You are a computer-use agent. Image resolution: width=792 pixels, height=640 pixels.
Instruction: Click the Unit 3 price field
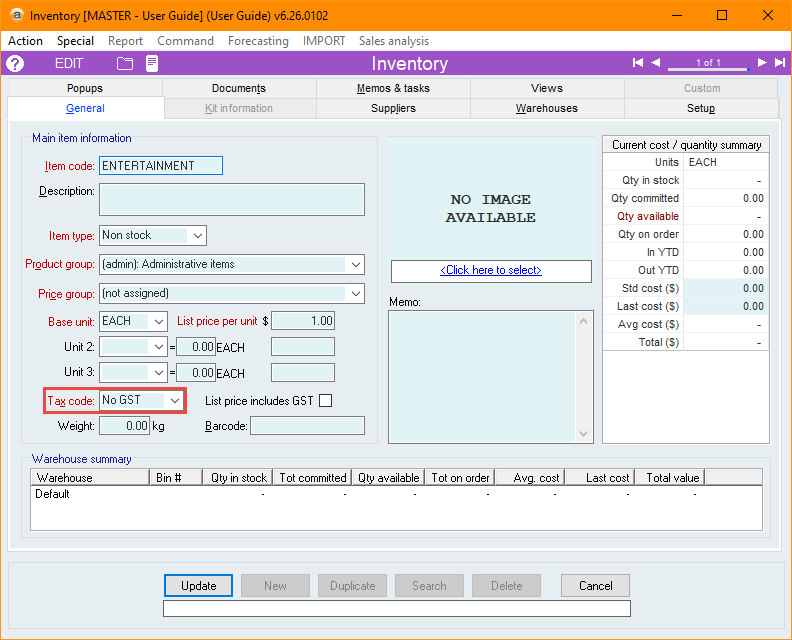(303, 373)
